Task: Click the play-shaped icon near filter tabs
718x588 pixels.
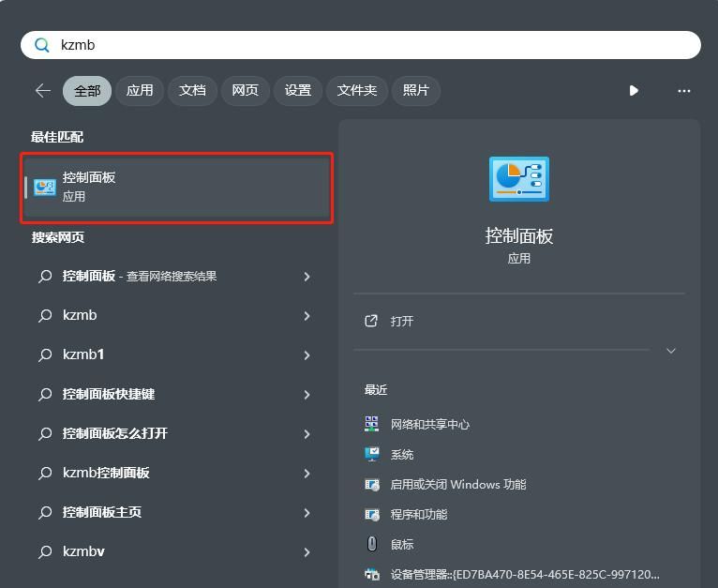Action: point(634,91)
